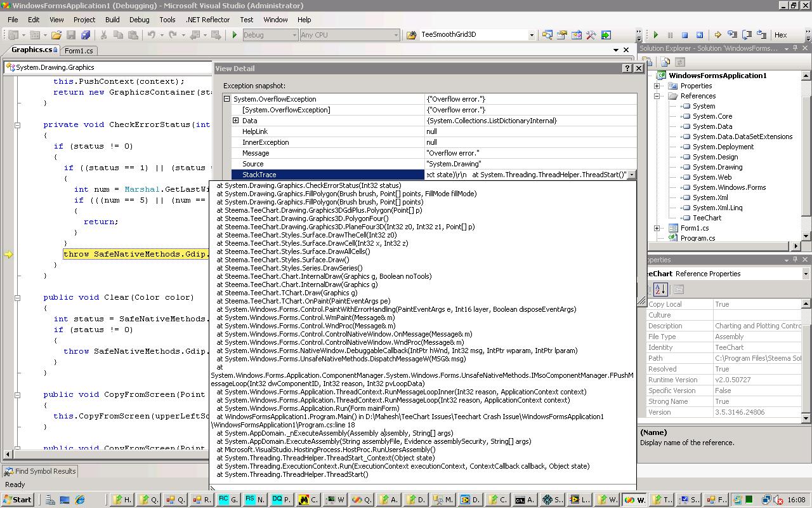Viewport: 812px width, 508px height.
Task: Click the Properties panel vertical scrollbar
Action: pos(806,361)
